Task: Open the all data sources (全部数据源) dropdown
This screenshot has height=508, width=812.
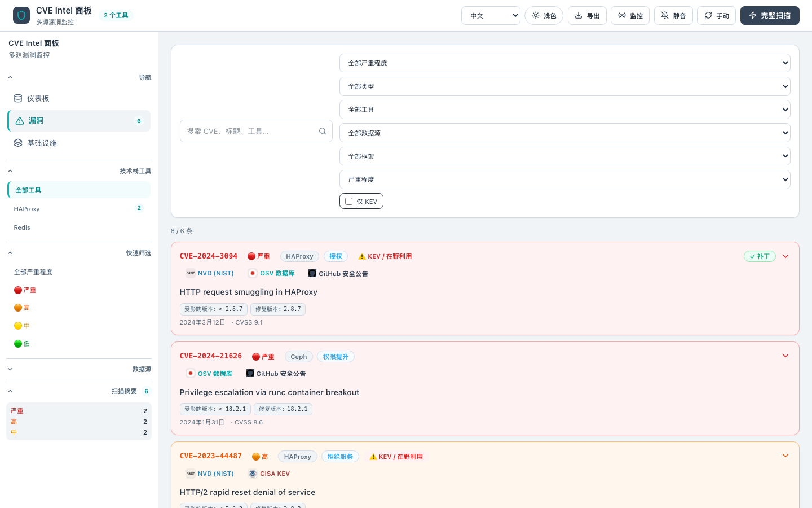Action: click(564, 133)
